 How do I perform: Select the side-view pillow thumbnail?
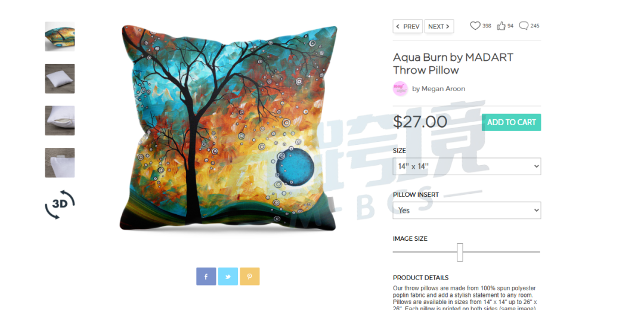tap(60, 36)
